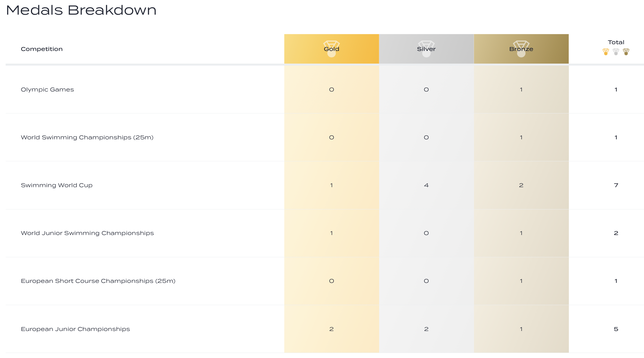Open World Swimming Championships (25m) row

[x=87, y=137]
